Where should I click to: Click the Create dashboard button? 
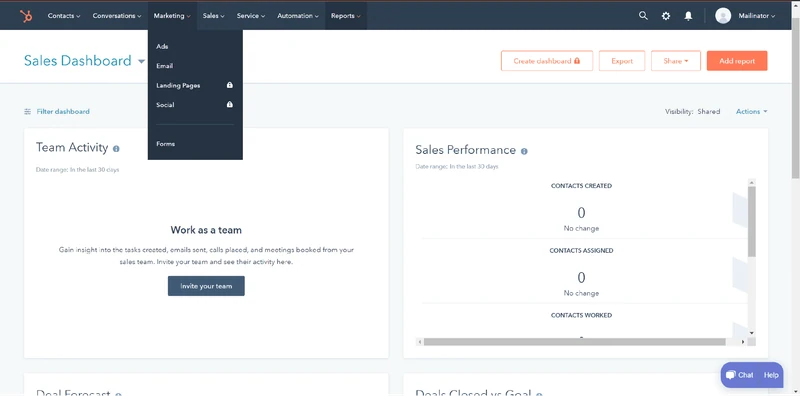coord(547,61)
